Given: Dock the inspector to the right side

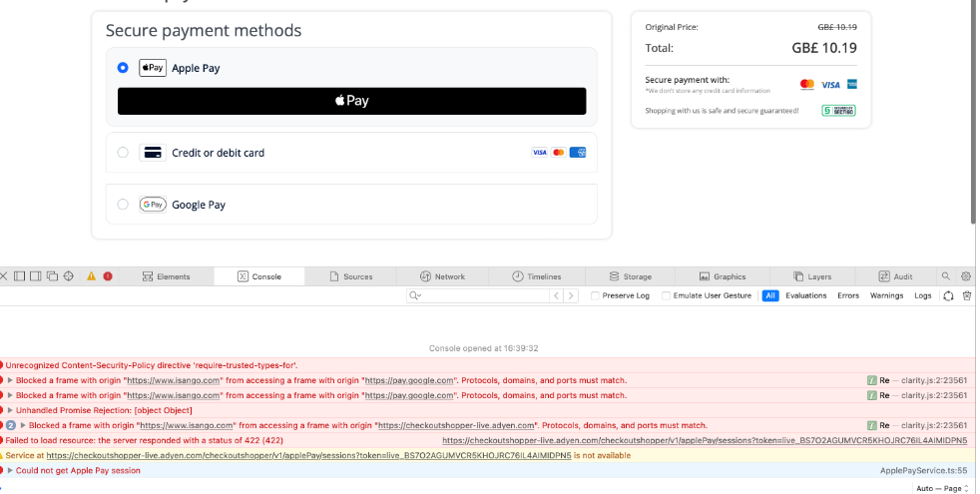Looking at the screenshot, I should pyautogui.click(x=36, y=276).
